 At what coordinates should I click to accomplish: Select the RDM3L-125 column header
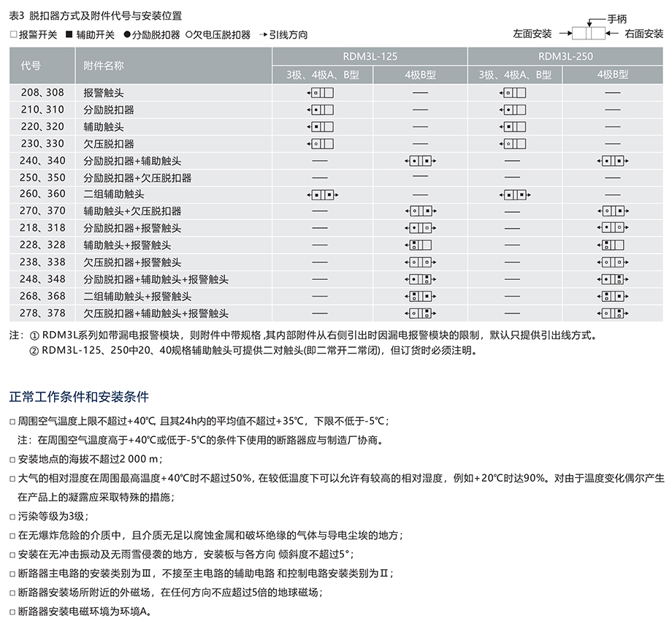(x=370, y=56)
